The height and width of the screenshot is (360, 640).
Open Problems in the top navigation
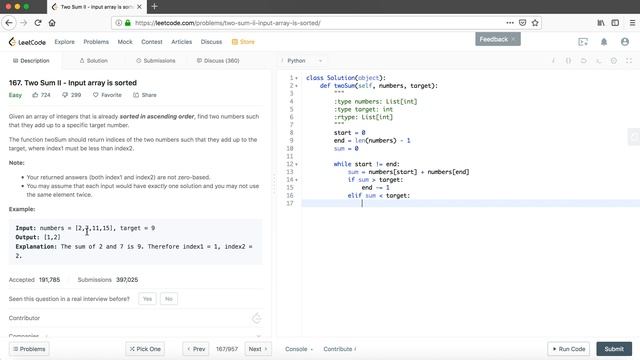click(x=96, y=42)
